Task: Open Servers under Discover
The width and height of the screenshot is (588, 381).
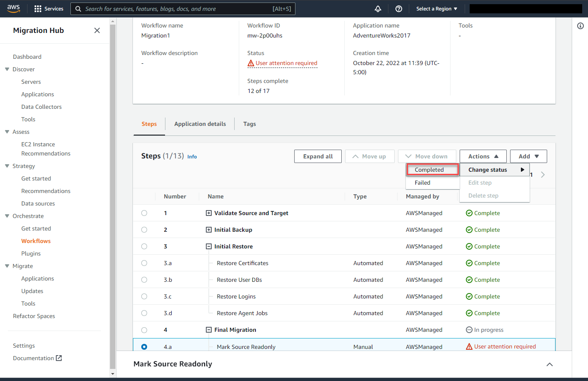Action: tap(31, 82)
